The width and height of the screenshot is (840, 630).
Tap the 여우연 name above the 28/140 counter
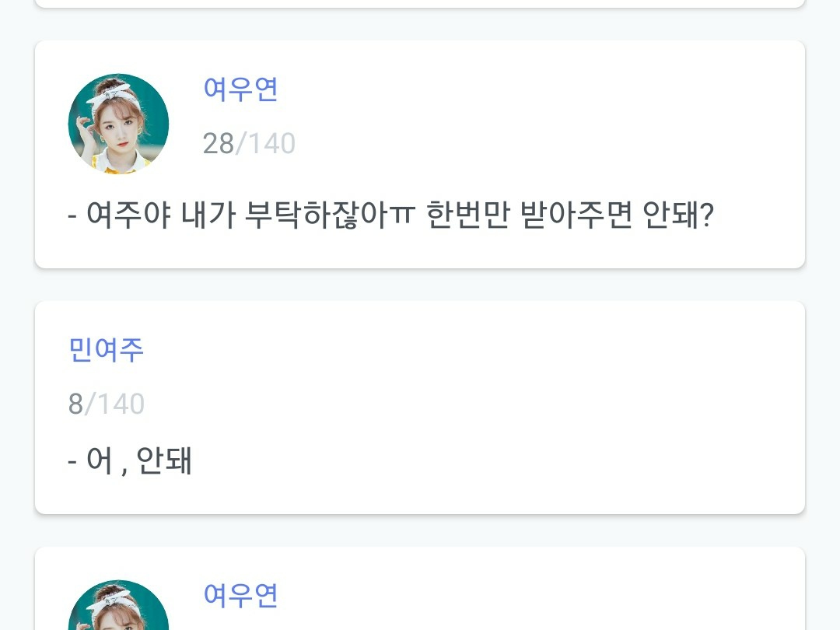click(x=240, y=89)
